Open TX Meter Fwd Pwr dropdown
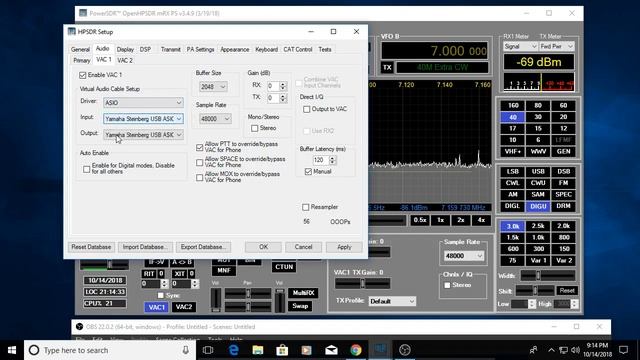 pos(557,47)
